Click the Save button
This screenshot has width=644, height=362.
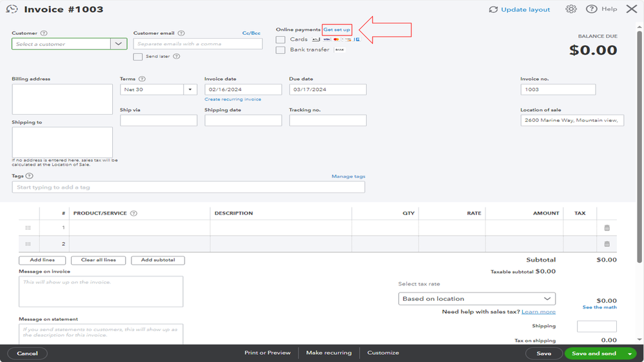pyautogui.click(x=544, y=354)
